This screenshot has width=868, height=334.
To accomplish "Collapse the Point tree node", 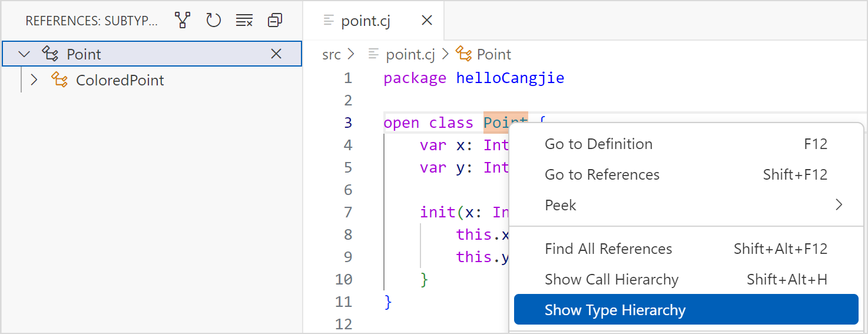I will tap(24, 54).
